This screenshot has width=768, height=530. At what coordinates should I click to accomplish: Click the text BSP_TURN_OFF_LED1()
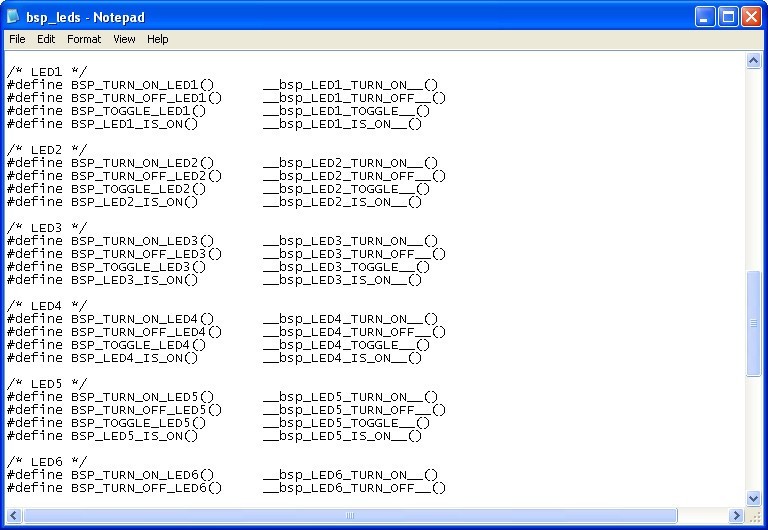tap(146, 98)
